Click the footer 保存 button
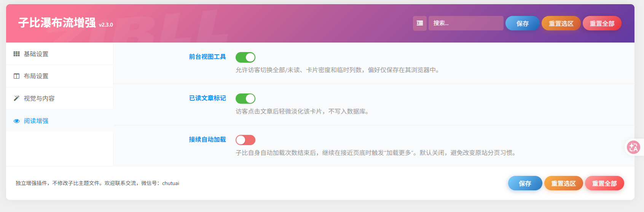Screen dimensions: 644x212 click(x=525, y=183)
